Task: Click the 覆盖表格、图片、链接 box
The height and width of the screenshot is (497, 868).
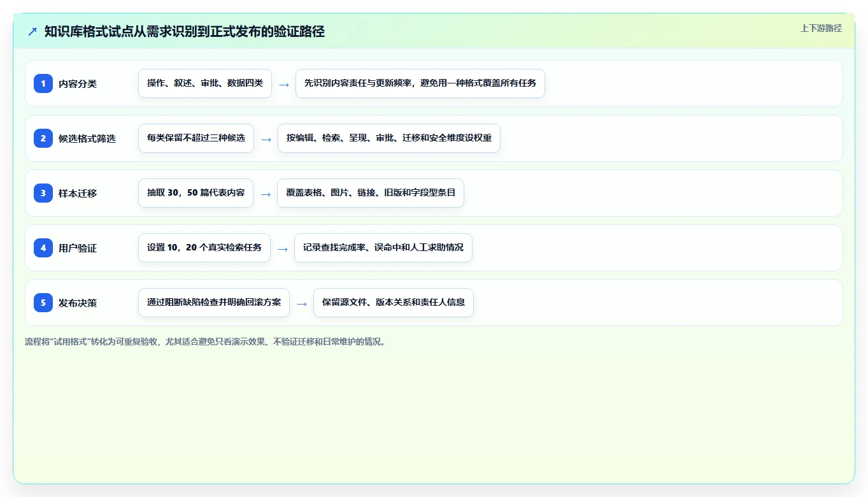Action: pos(371,193)
